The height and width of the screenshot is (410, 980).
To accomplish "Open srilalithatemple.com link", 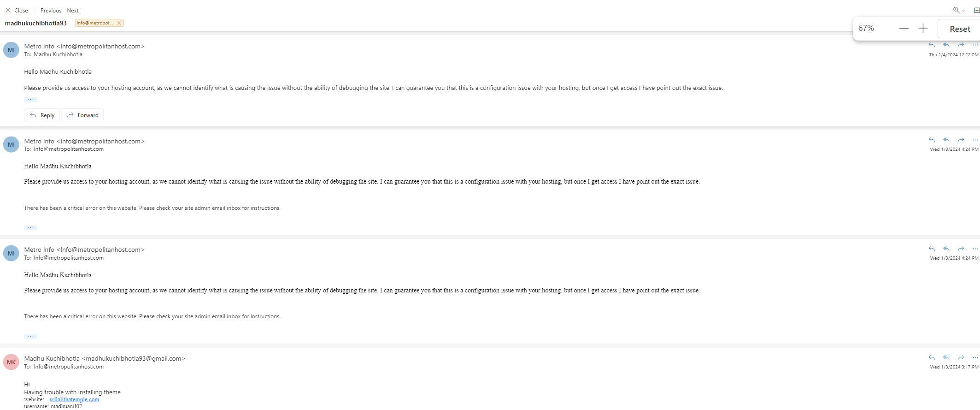I will (x=75, y=399).
